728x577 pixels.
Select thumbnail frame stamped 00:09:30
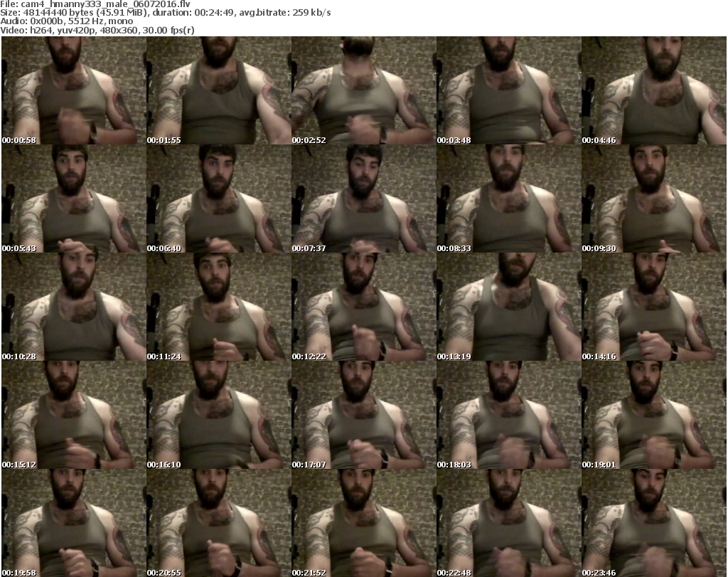tap(654, 198)
